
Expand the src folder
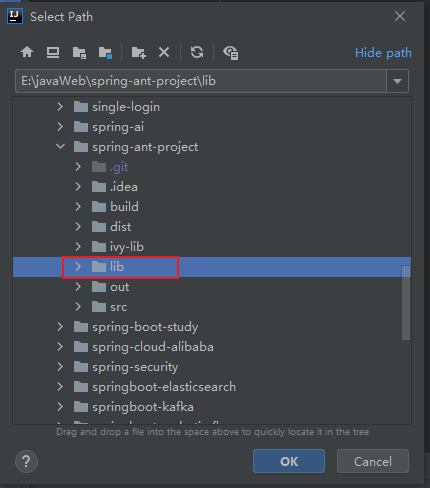78,307
